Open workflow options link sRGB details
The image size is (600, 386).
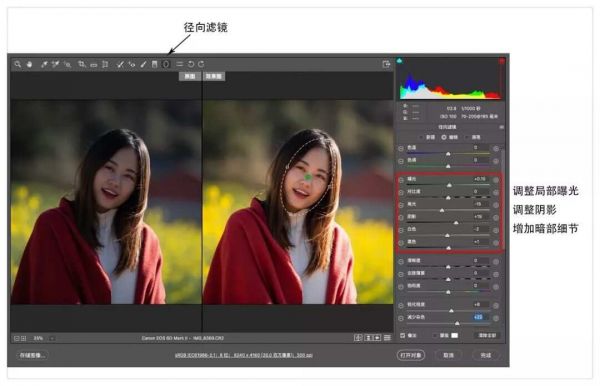pyautogui.click(x=244, y=355)
